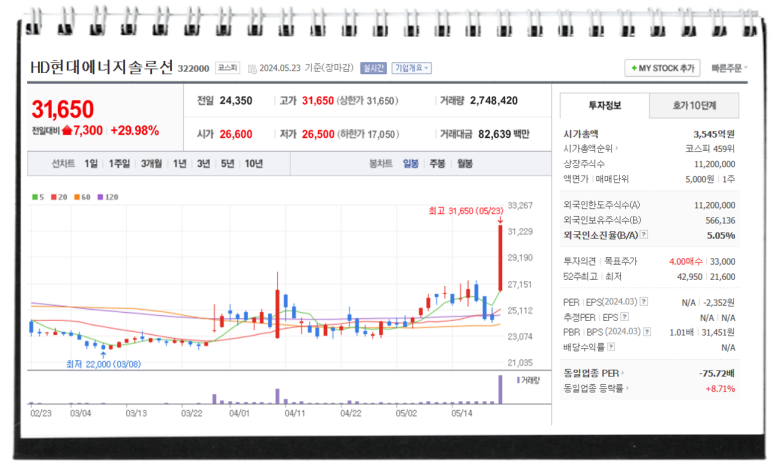
Task: Click the stock code 322000
Action: pyautogui.click(x=193, y=69)
